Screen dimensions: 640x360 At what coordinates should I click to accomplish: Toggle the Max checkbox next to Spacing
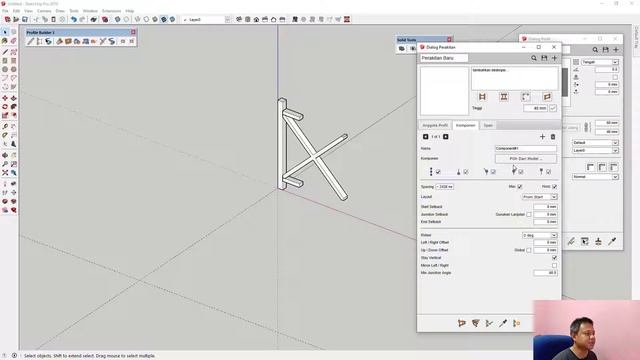(520, 187)
